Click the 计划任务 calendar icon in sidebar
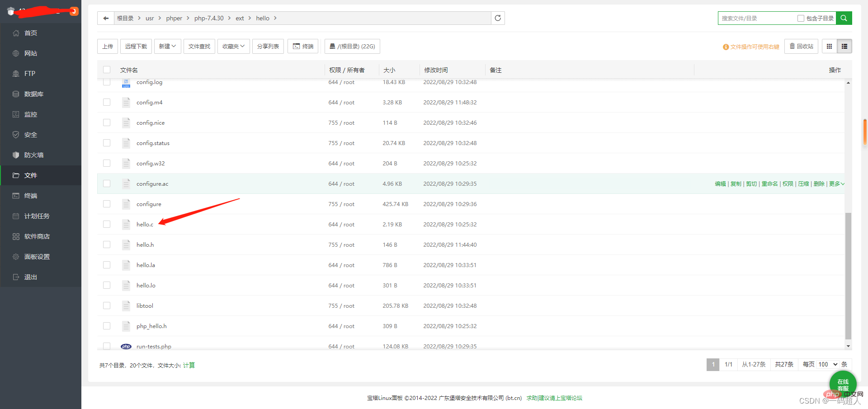Screen dimensions: 868x409 pyautogui.click(x=16, y=216)
